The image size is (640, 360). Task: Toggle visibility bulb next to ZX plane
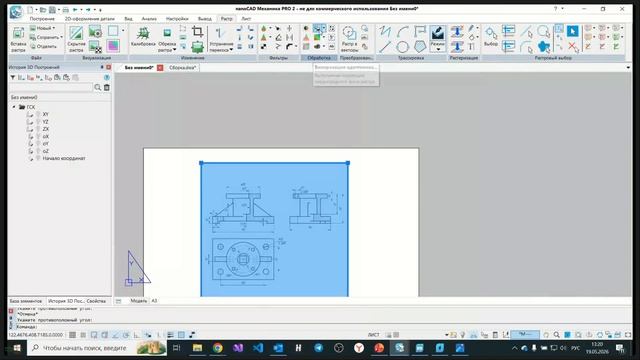pyautogui.click(x=38, y=129)
